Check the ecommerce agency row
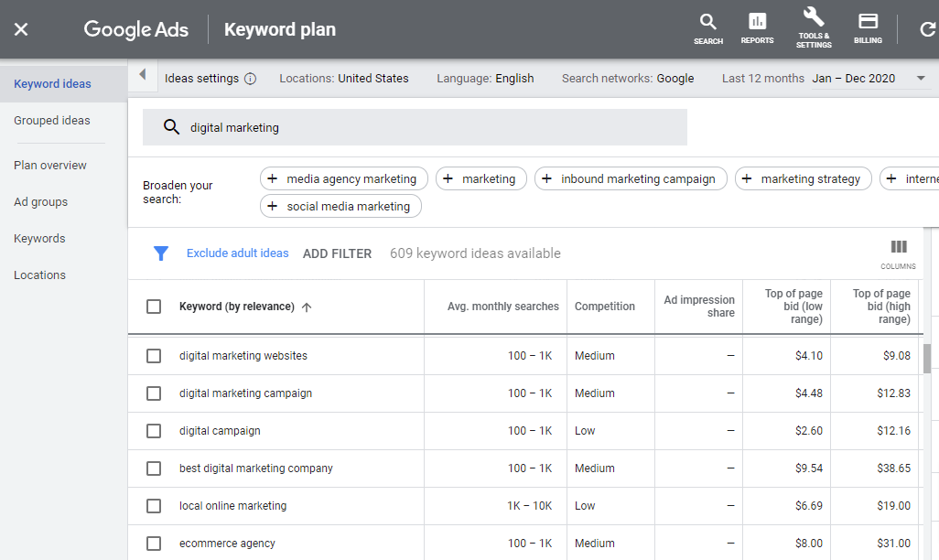Viewport: 939px width, 560px height. (x=154, y=544)
